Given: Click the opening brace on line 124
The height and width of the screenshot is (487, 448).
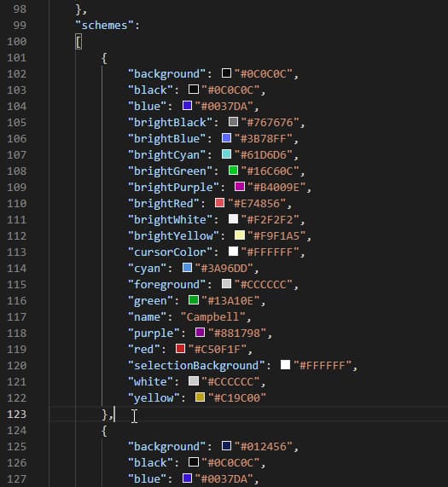Looking at the screenshot, I should [105, 431].
